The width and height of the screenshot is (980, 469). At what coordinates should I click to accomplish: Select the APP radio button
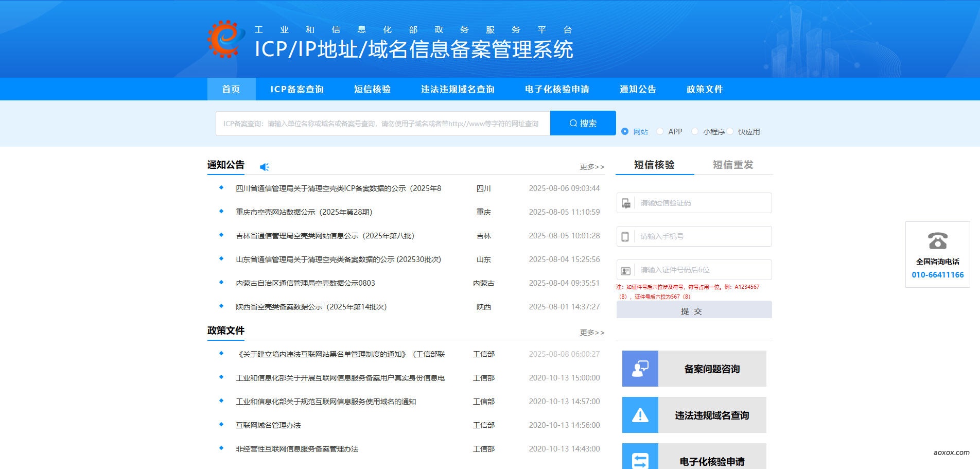click(x=659, y=131)
